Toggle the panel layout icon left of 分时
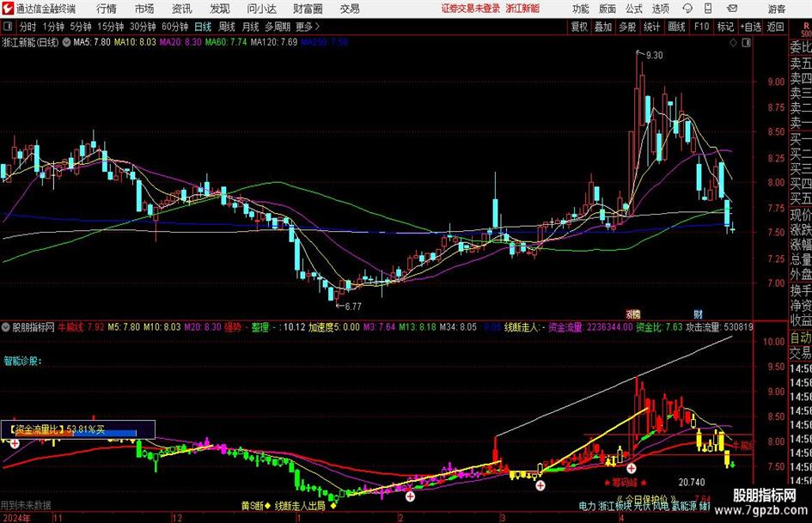The image size is (812, 523). point(7,27)
